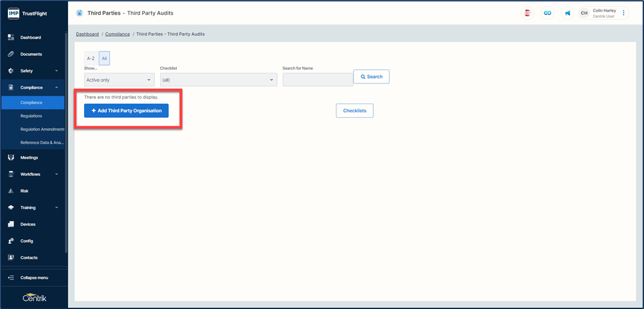Image resolution: width=644 pixels, height=309 pixels.
Task: Click the IMP TrustFlight logo
Action: coord(28,13)
